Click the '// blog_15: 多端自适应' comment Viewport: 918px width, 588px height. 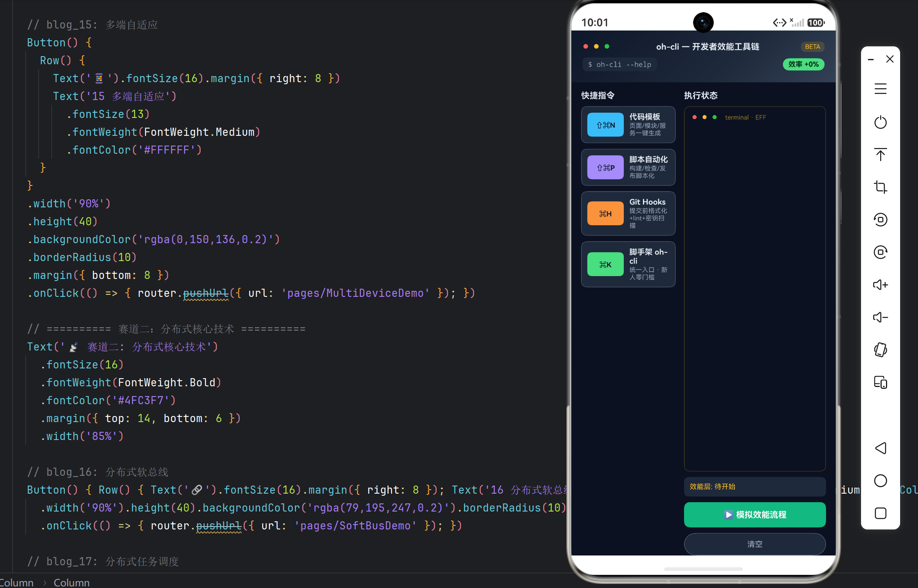(x=92, y=25)
